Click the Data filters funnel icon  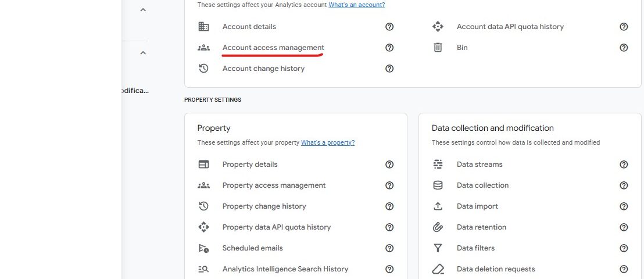[x=438, y=248]
